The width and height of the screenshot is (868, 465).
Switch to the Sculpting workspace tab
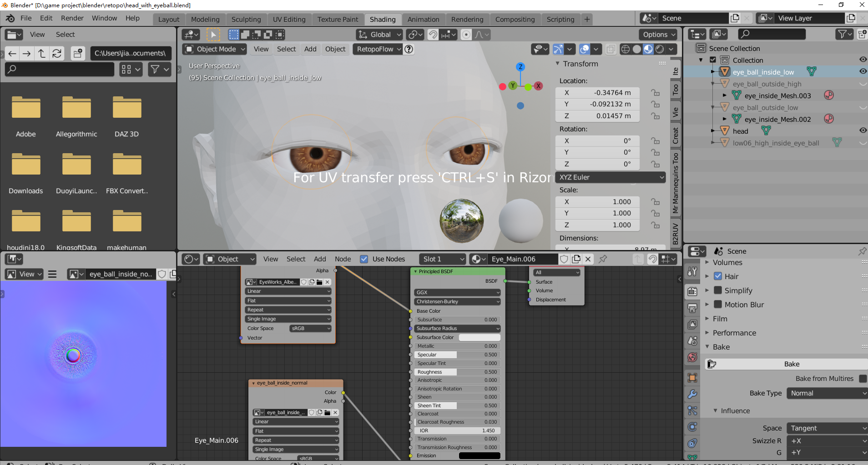coord(246,19)
